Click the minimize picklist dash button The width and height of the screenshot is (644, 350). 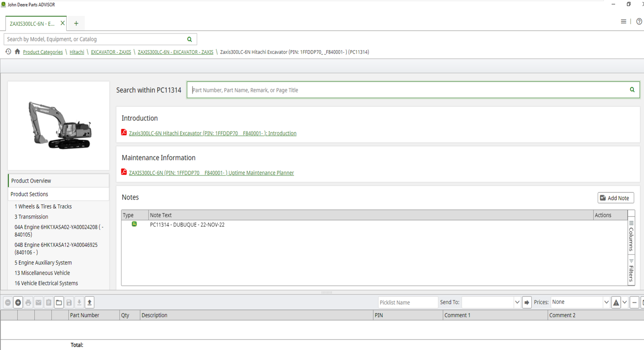click(x=634, y=302)
